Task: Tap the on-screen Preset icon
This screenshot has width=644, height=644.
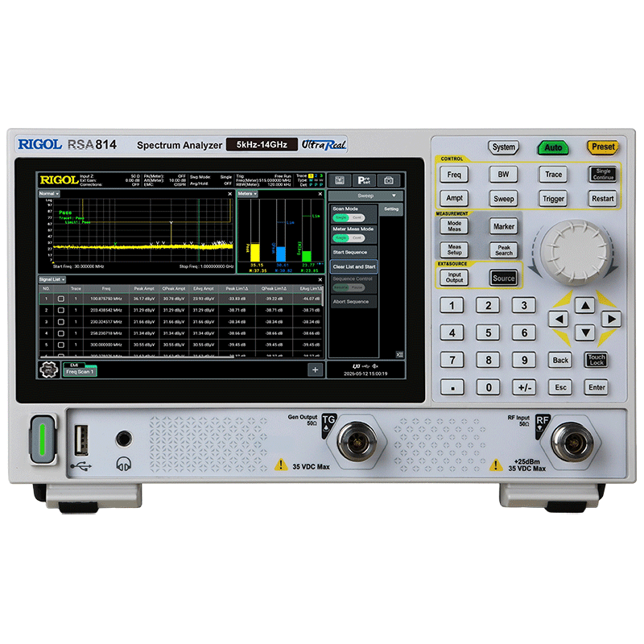Action: click(364, 180)
